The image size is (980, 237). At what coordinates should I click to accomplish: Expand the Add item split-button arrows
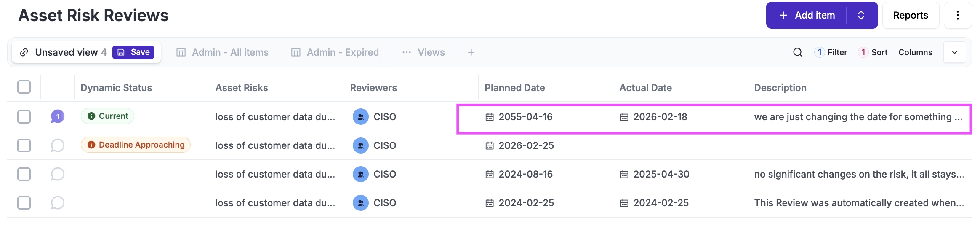(861, 15)
